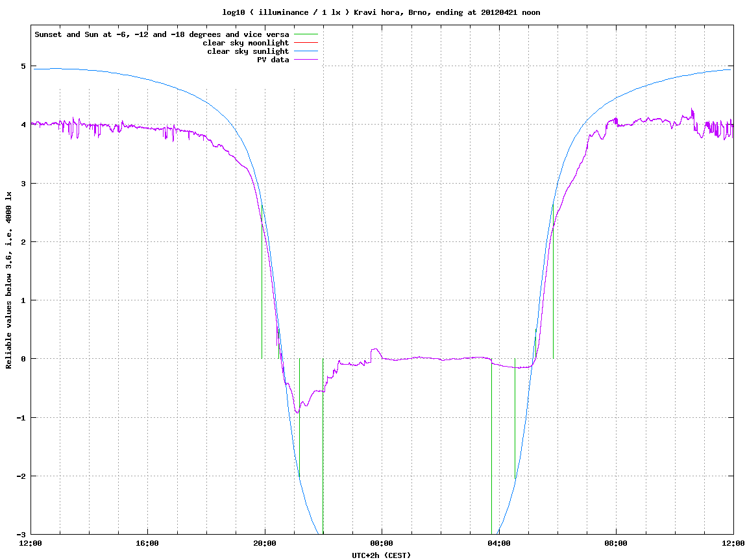Click the chart title about illuminance at Kravi hora
747x560 pixels.
[381, 12]
